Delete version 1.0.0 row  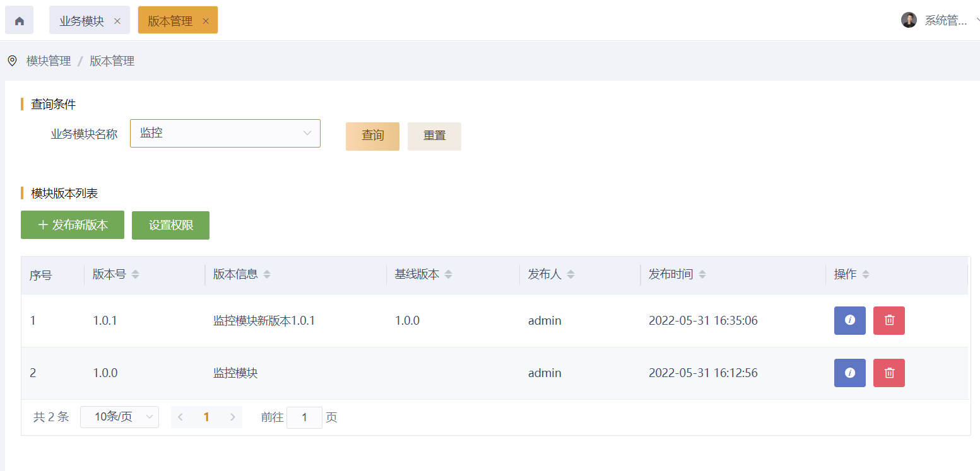point(888,373)
